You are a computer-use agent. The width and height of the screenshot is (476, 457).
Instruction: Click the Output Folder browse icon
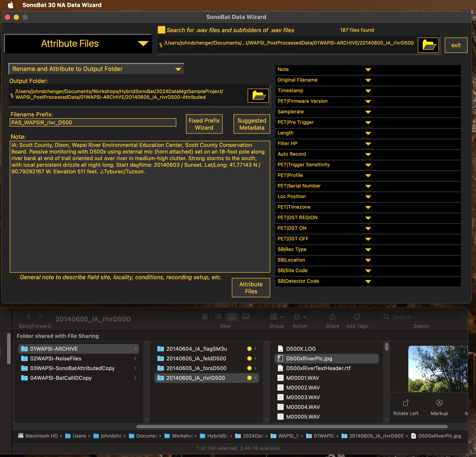click(x=258, y=96)
